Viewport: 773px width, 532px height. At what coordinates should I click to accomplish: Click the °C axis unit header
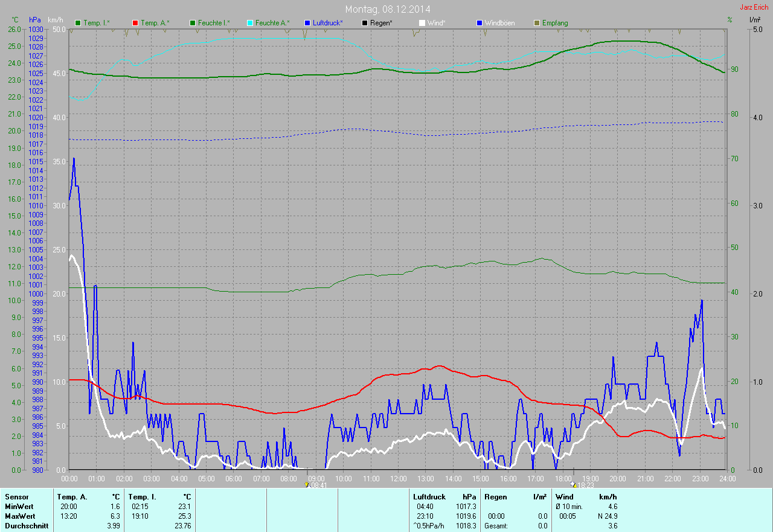point(14,21)
